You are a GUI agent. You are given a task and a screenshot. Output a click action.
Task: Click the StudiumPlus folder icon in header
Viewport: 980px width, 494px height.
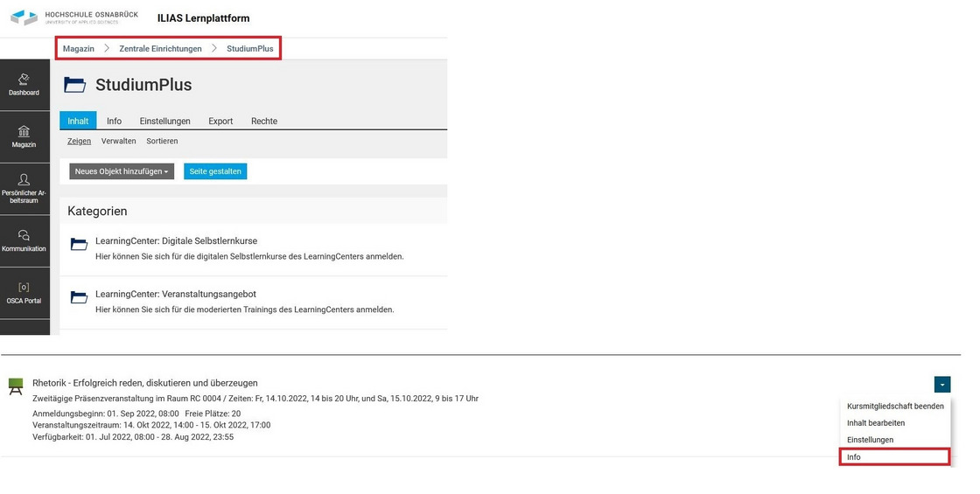(x=75, y=85)
